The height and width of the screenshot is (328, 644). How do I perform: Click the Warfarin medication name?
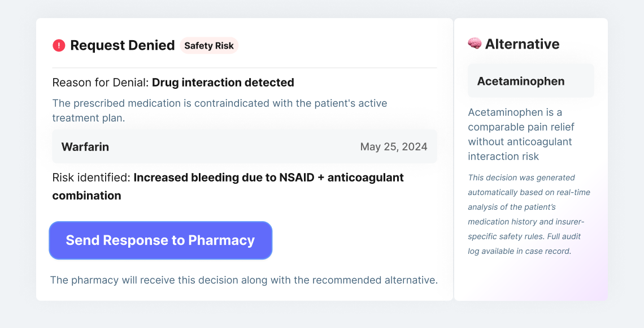point(85,147)
